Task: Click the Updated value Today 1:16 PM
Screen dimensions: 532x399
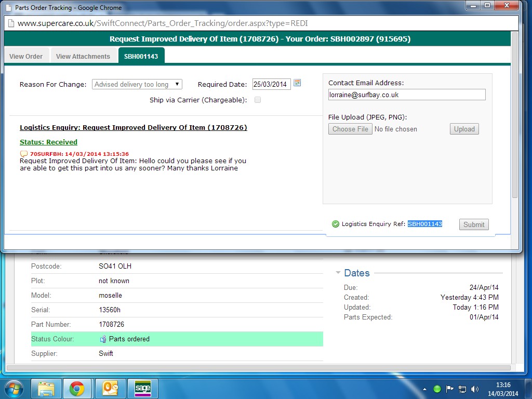Action: point(476,308)
